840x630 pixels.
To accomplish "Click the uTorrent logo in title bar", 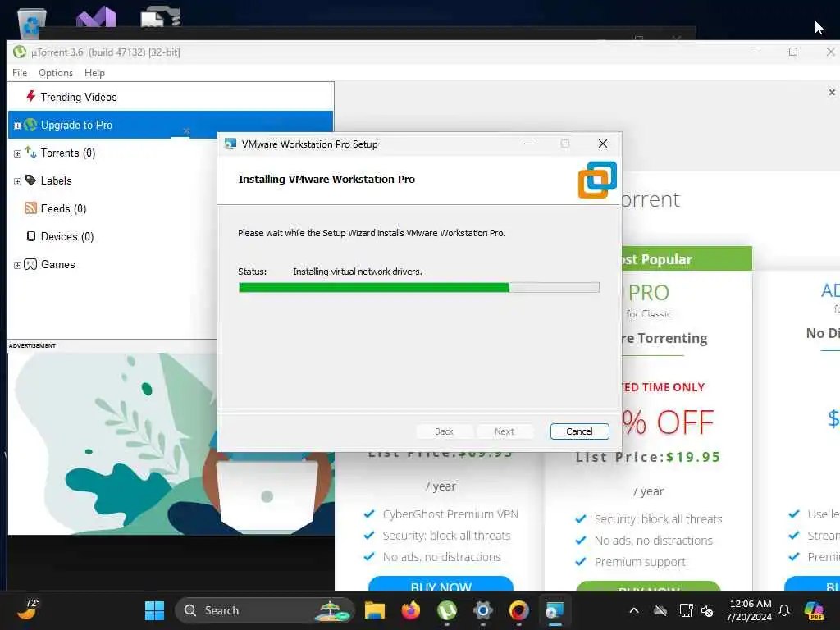I will 20,52.
